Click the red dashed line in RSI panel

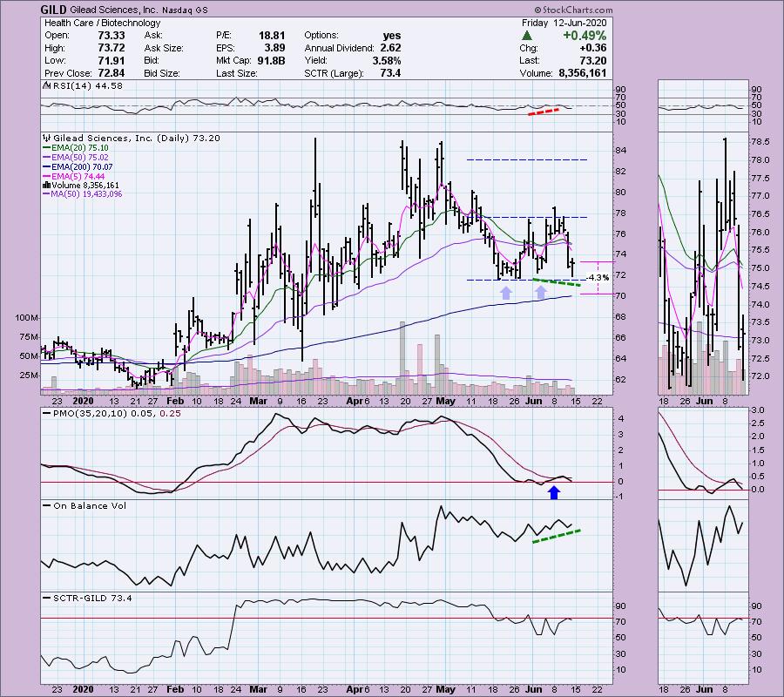(x=544, y=112)
